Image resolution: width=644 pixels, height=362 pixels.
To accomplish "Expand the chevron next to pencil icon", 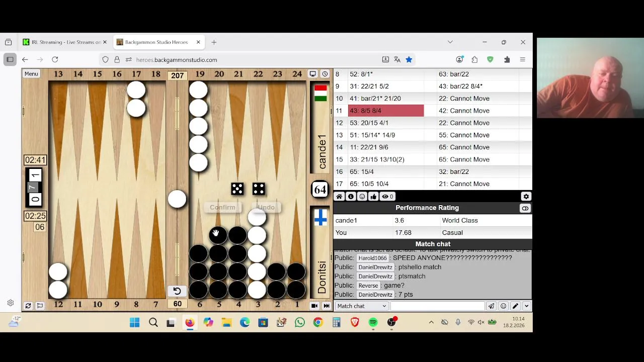I will (x=526, y=306).
